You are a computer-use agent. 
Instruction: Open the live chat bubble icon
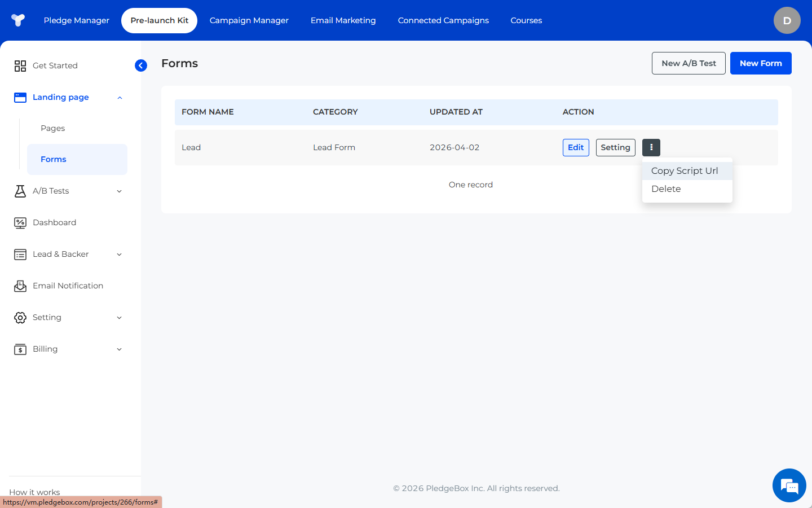(x=789, y=485)
